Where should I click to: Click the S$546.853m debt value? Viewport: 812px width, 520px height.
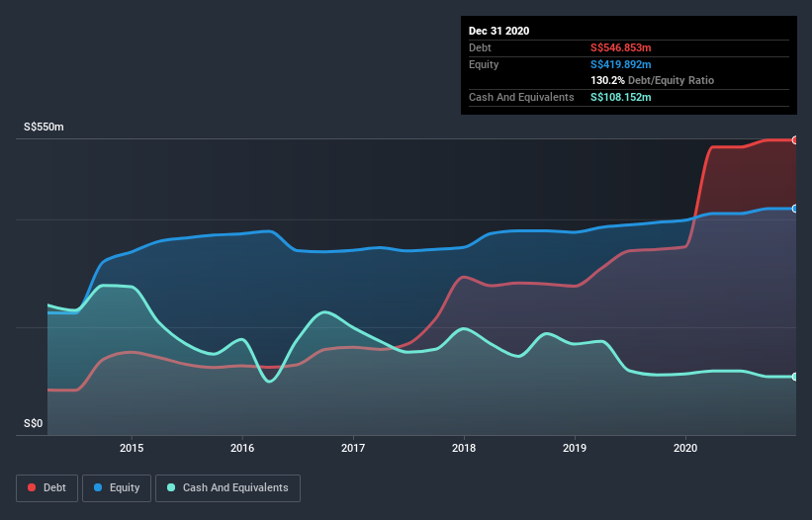(620, 48)
